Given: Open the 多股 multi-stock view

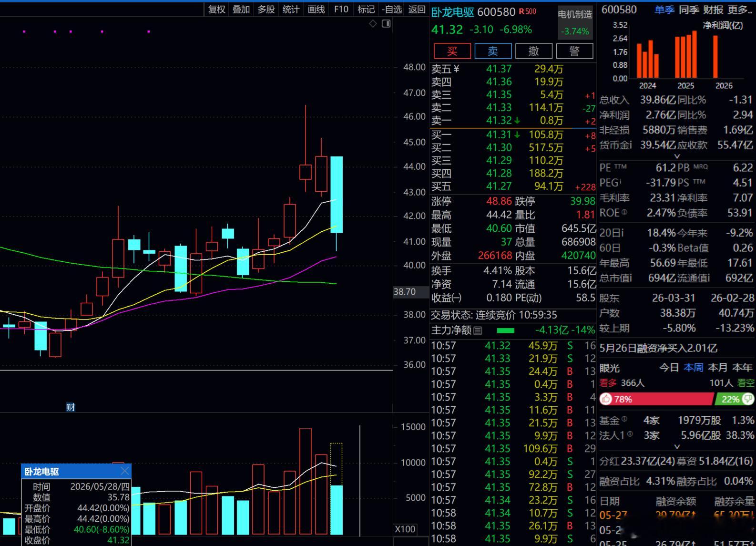Looking at the screenshot, I should [266, 9].
